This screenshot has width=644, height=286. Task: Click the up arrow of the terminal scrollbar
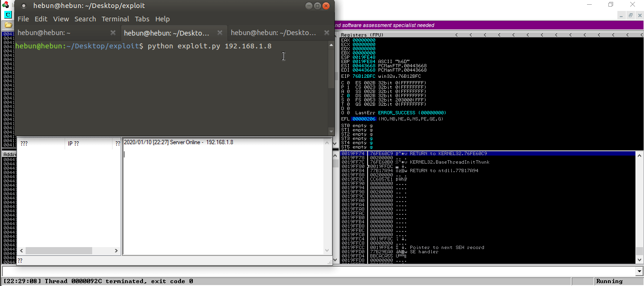point(331,45)
